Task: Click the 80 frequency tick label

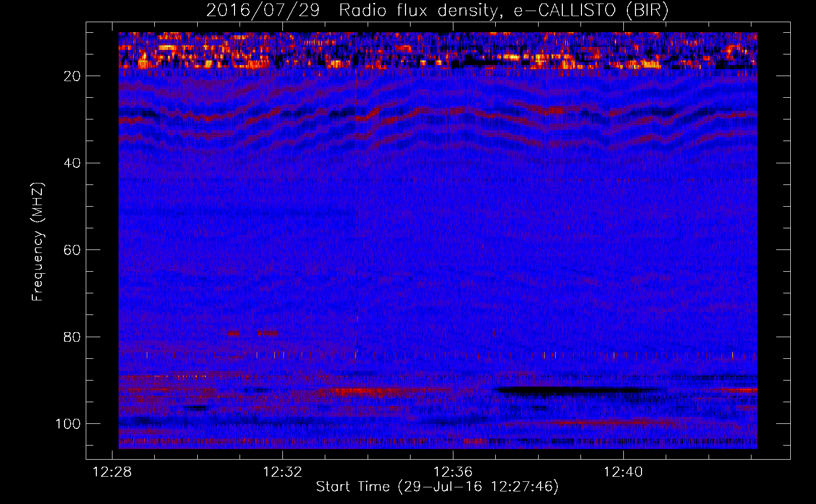Action: (72, 337)
